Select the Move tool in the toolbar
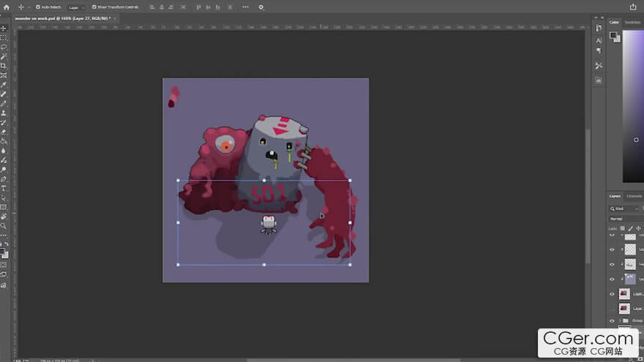The image size is (644, 362). 4,28
